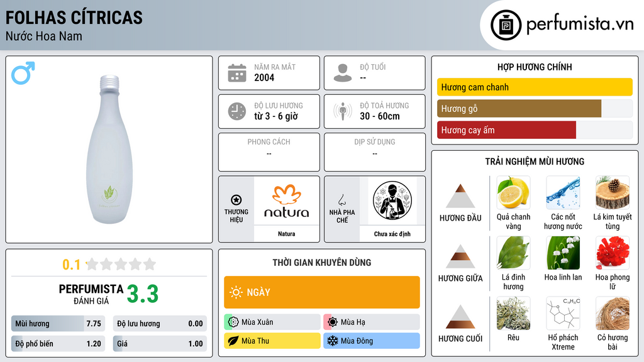644x362 pixels.
Task: Open the Quả chanh vàng lemon thumbnail
Action: (513, 192)
